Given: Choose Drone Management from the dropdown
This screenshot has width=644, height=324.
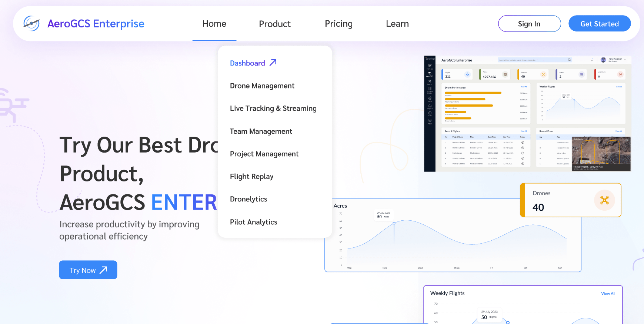Looking at the screenshot, I should [262, 86].
